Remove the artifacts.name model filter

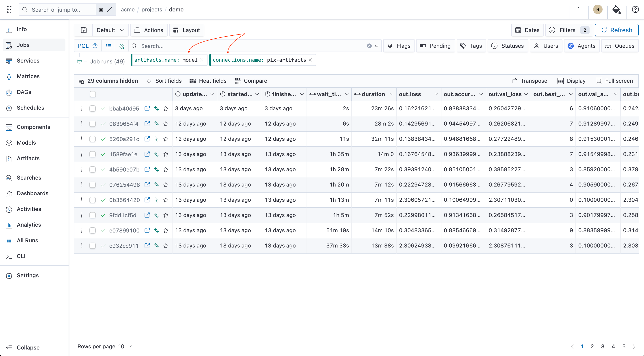click(201, 60)
